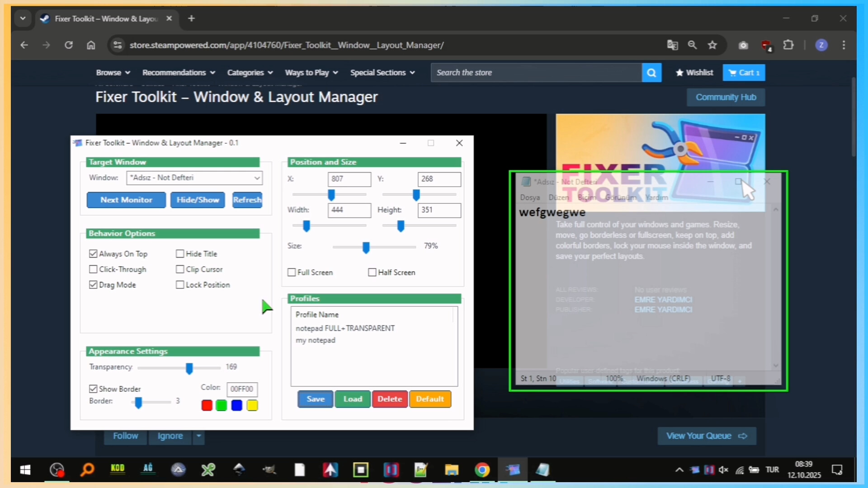The width and height of the screenshot is (868, 488).
Task: Enable the Click-Through checkbox
Action: (x=94, y=269)
